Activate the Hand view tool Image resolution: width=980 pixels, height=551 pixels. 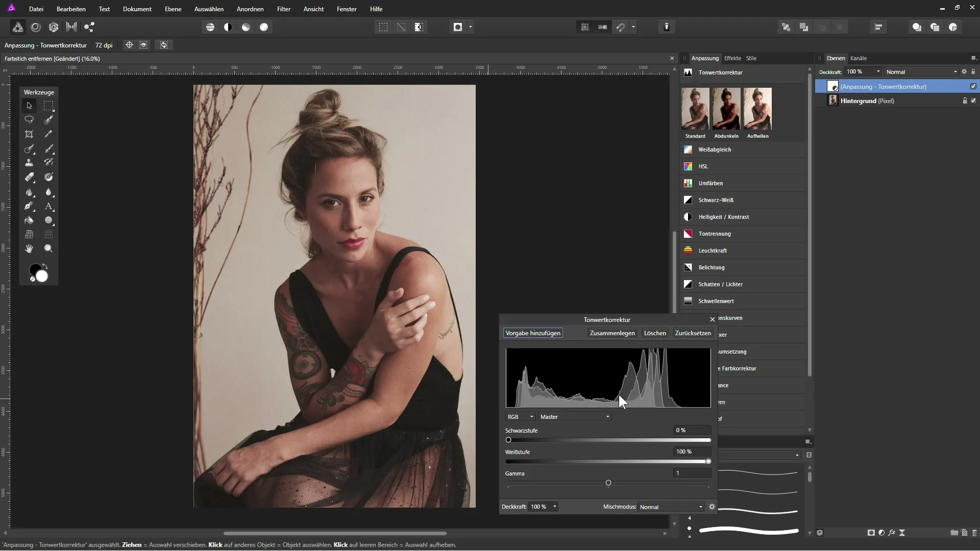tap(29, 248)
